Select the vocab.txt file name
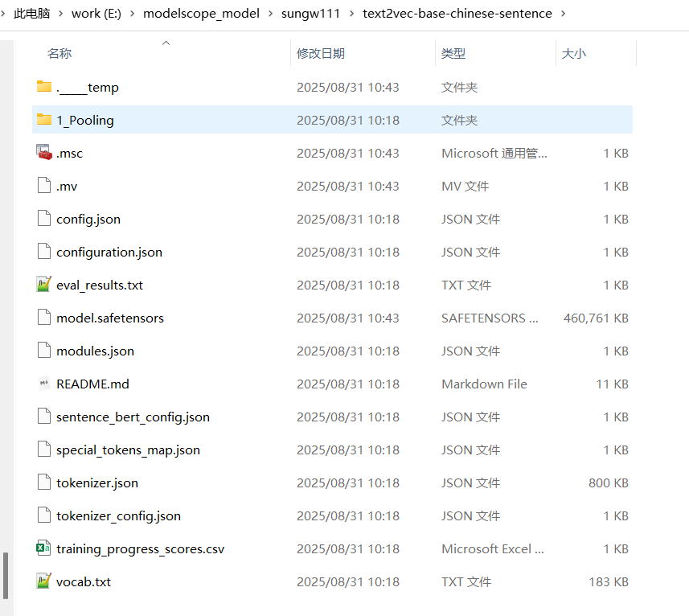This screenshot has height=616, width=689. point(84,581)
